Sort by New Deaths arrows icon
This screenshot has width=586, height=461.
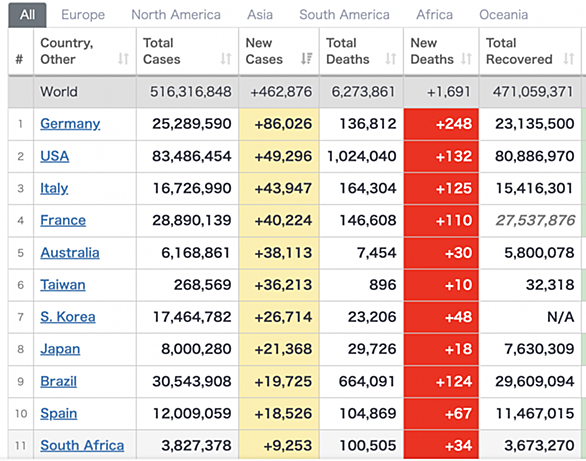tap(466, 59)
